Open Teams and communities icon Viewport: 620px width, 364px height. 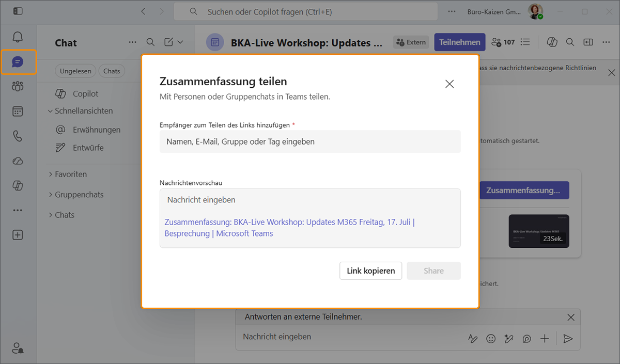[x=18, y=86]
